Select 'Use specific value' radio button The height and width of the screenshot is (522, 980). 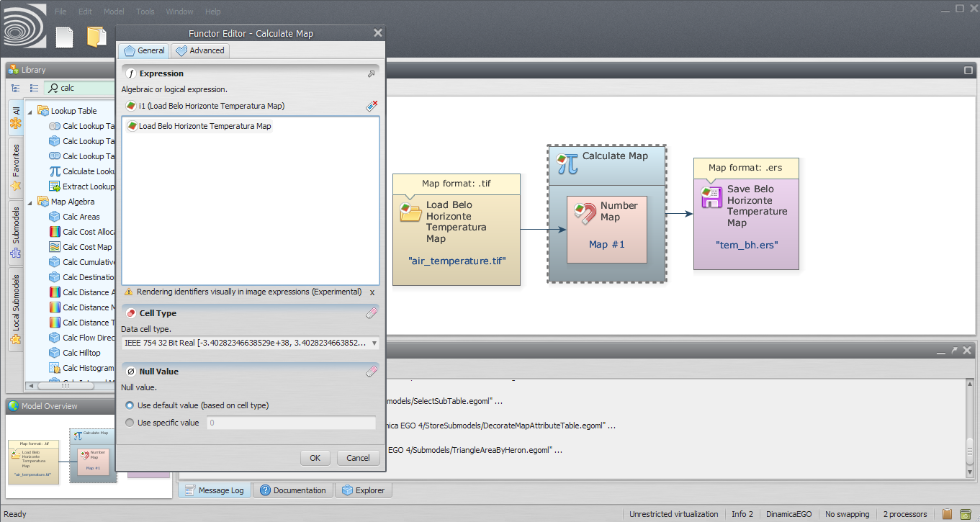(130, 423)
